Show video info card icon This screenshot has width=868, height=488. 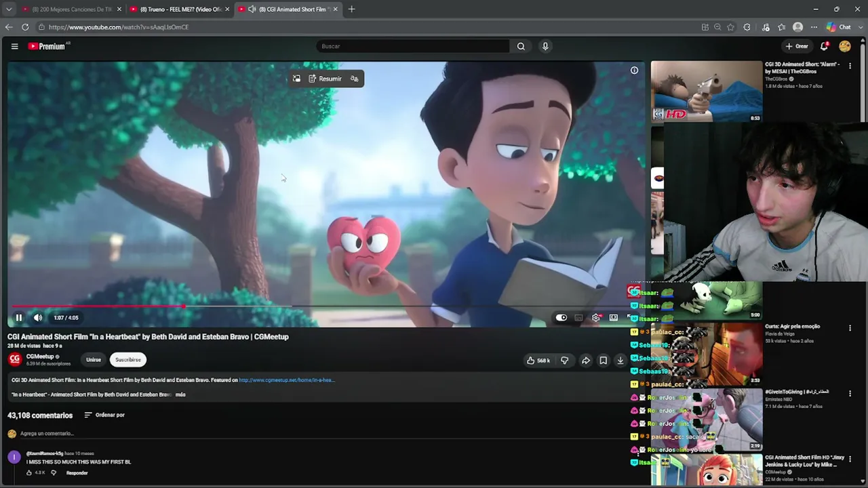634,70
